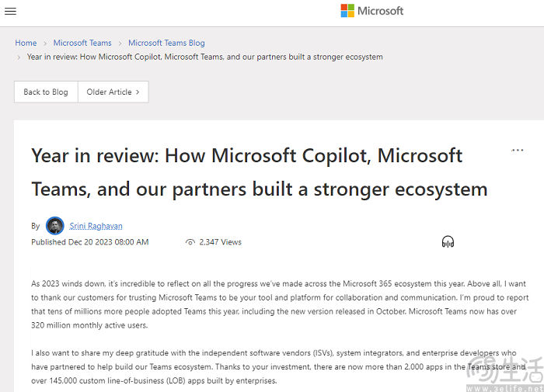
Task: Click the article title heading
Action: tap(260, 172)
